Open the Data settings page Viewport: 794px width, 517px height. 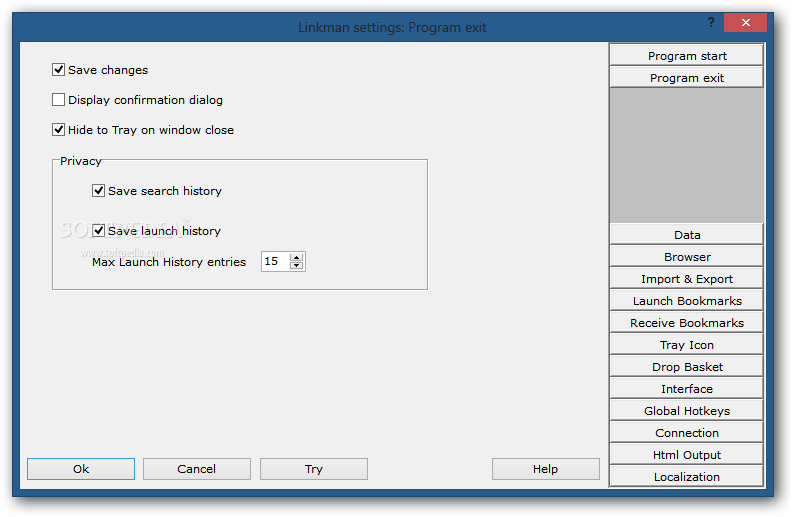(687, 235)
